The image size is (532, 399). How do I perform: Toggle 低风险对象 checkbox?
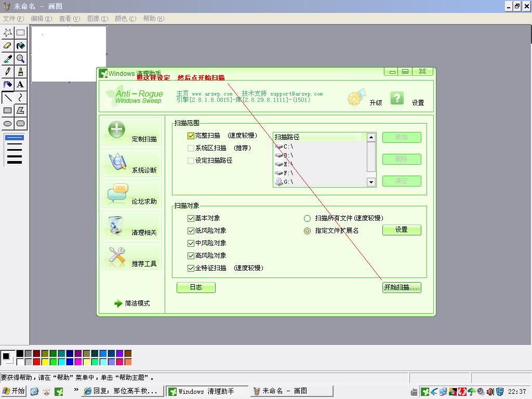(191, 231)
